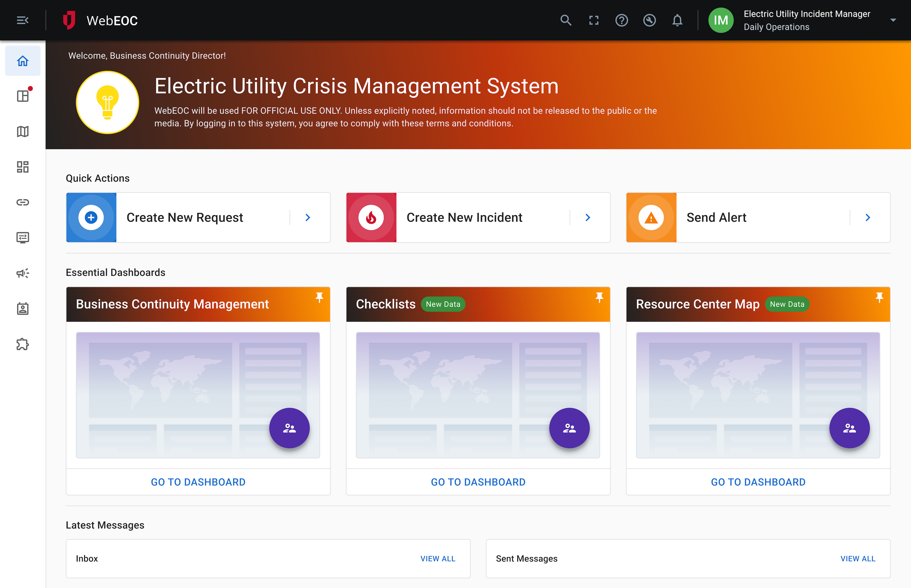Click Business Continuity Management card title

point(172,304)
